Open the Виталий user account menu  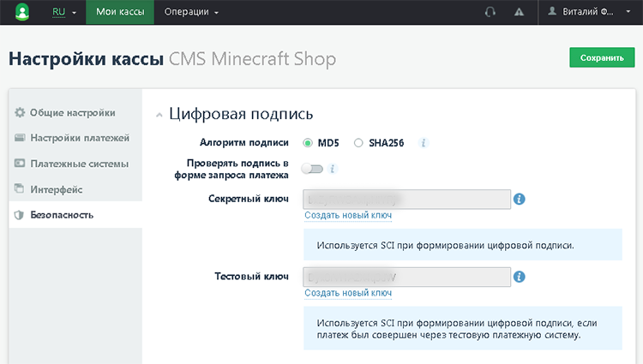(592, 12)
